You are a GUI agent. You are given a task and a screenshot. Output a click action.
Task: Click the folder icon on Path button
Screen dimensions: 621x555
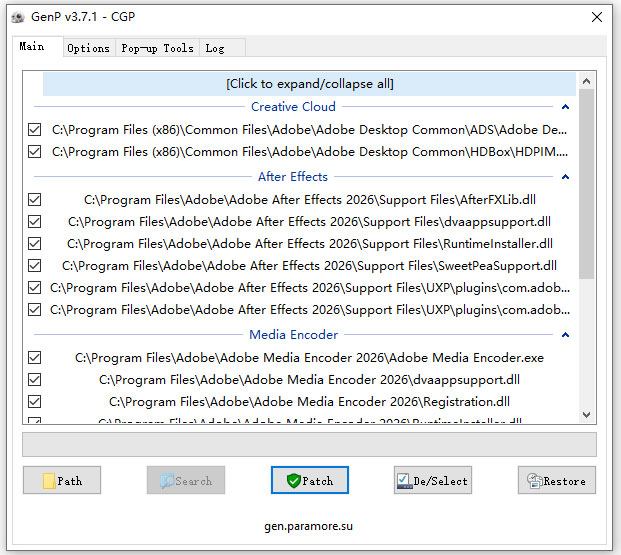click(48, 481)
